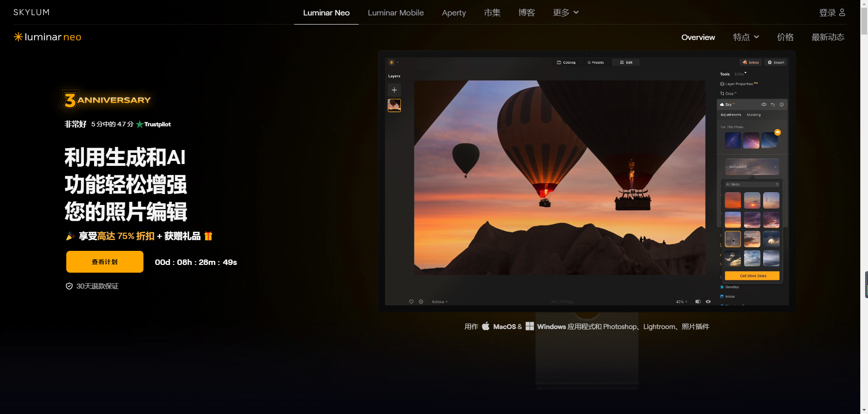Image resolution: width=868 pixels, height=414 pixels.
Task: Click the countdown timer text
Action: pyautogui.click(x=196, y=262)
